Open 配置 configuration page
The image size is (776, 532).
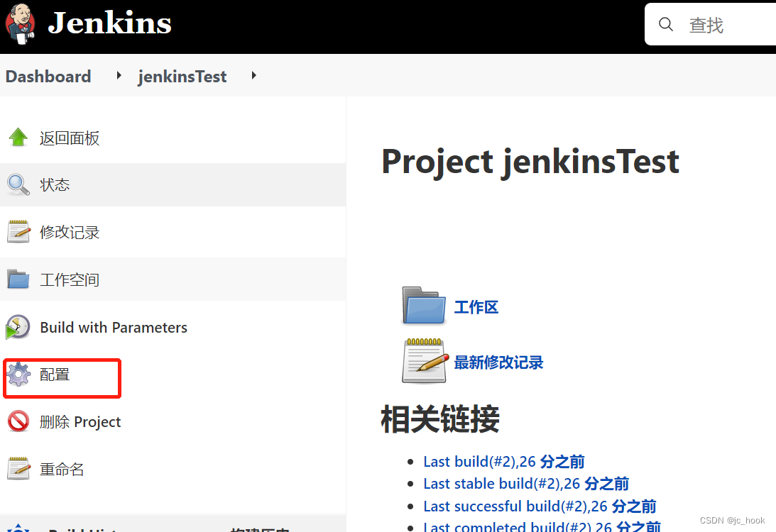coord(55,375)
